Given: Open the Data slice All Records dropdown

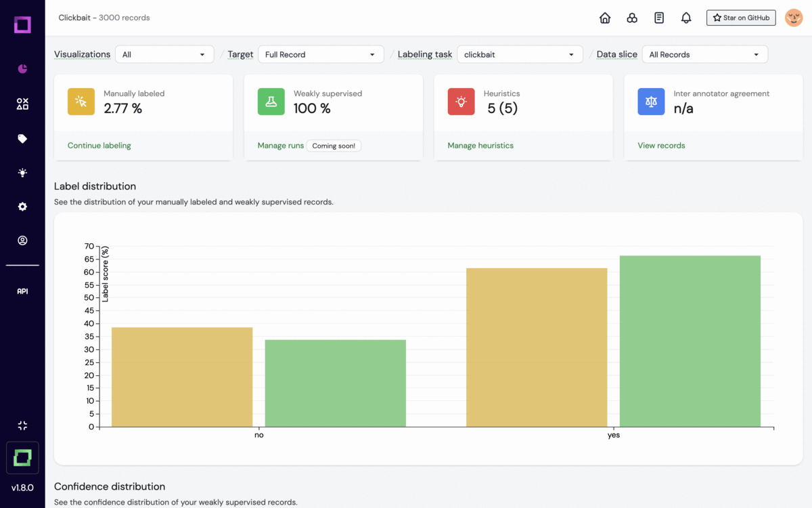Looking at the screenshot, I should click(x=704, y=55).
